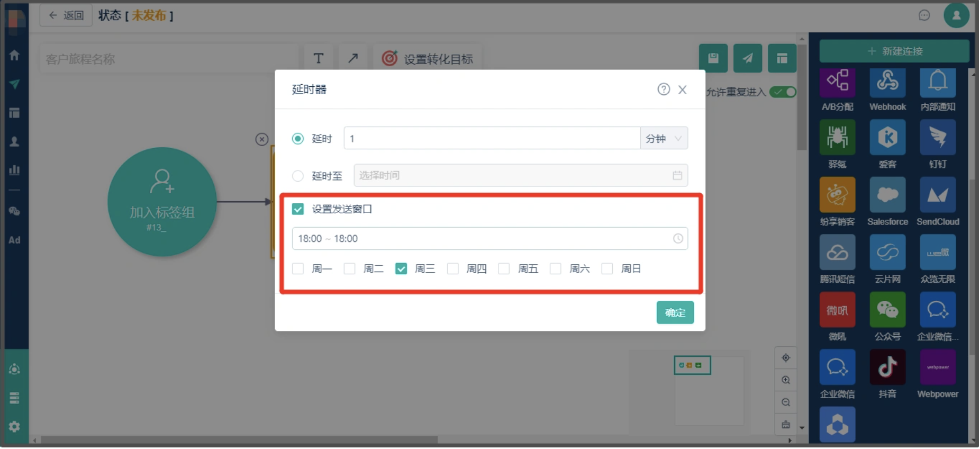
Task: Open the 选择时间 date picker field
Action: click(521, 176)
